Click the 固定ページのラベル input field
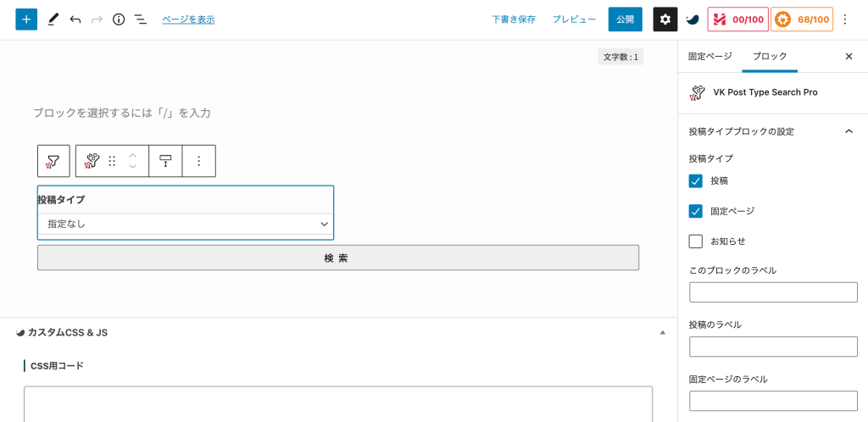 773,401
